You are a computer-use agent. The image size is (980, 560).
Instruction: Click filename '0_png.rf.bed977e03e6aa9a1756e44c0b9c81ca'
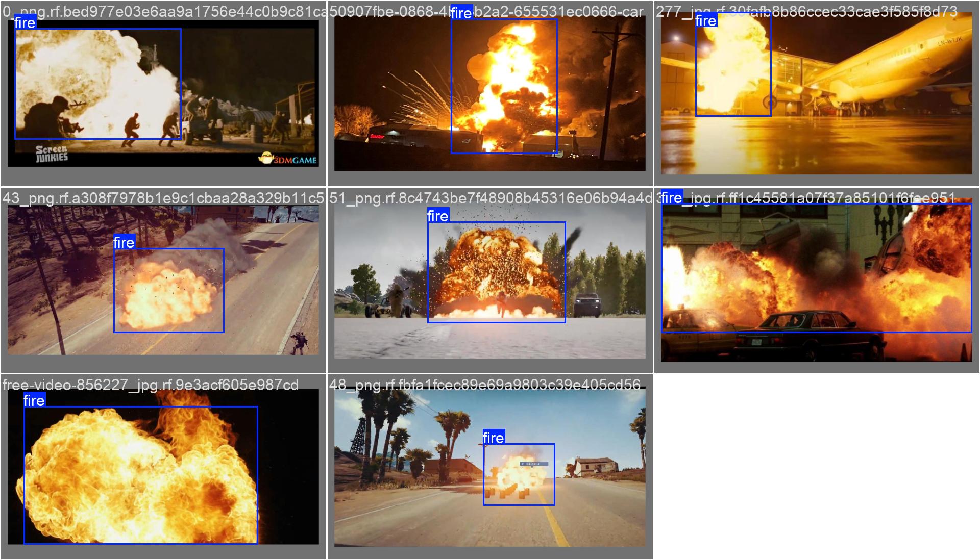click(x=164, y=11)
